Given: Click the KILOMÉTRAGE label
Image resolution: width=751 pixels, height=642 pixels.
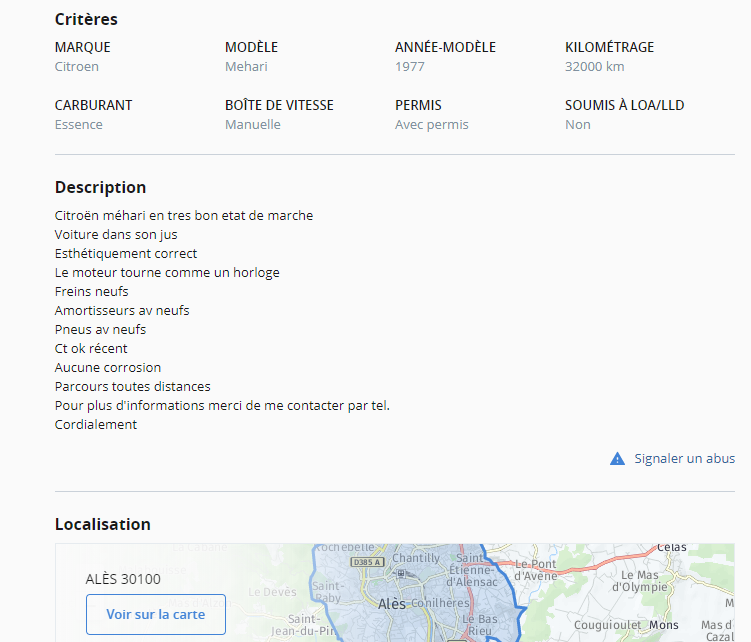Looking at the screenshot, I should [x=609, y=47].
